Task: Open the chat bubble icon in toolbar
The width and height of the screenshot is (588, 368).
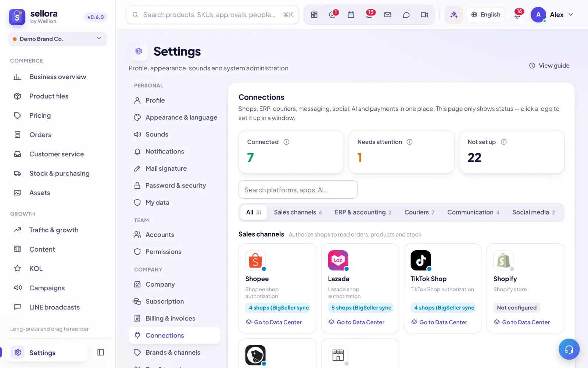Action: coord(406,15)
